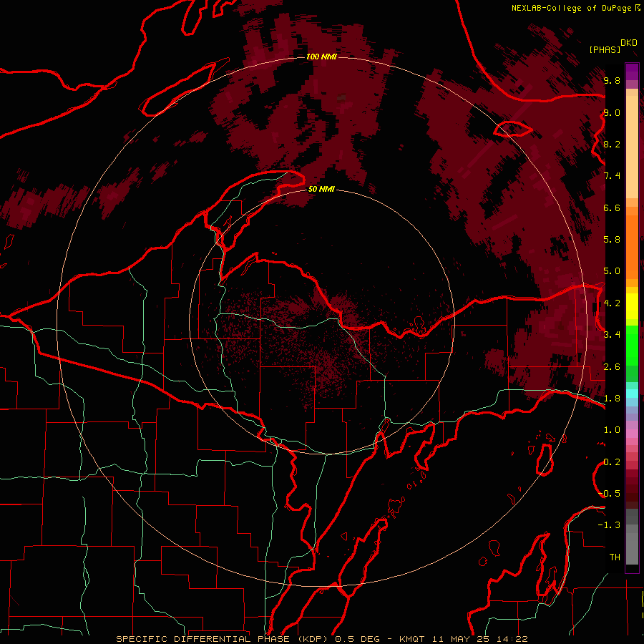Click the 4.2 scale value
The image size is (644, 644).
point(612,303)
